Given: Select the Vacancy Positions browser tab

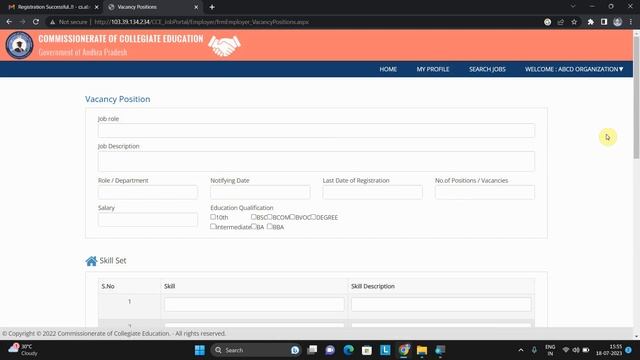Looking at the screenshot, I should pos(153,7).
